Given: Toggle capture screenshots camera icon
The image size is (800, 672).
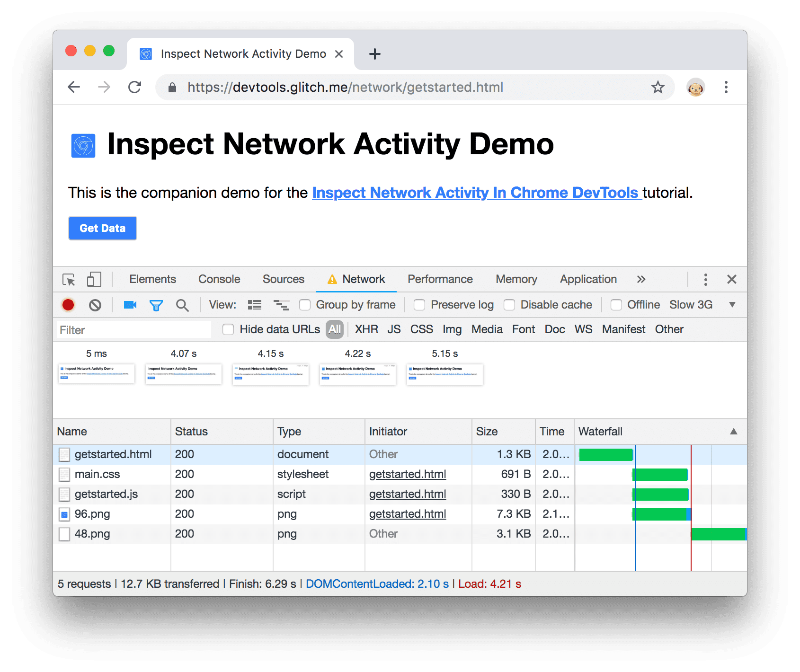Looking at the screenshot, I should (130, 305).
